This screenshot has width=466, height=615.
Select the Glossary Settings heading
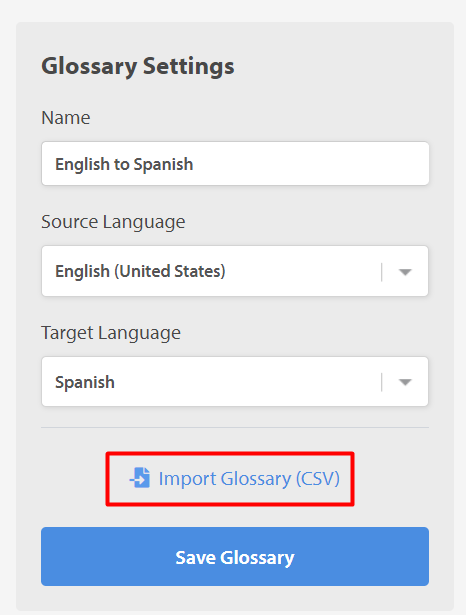point(138,66)
